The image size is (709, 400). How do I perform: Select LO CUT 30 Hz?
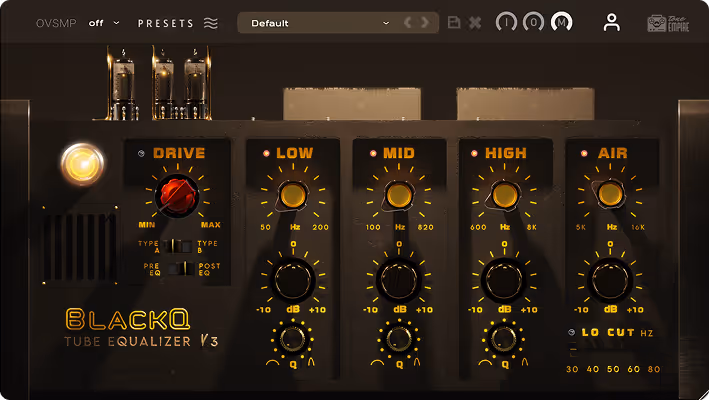[572, 369]
